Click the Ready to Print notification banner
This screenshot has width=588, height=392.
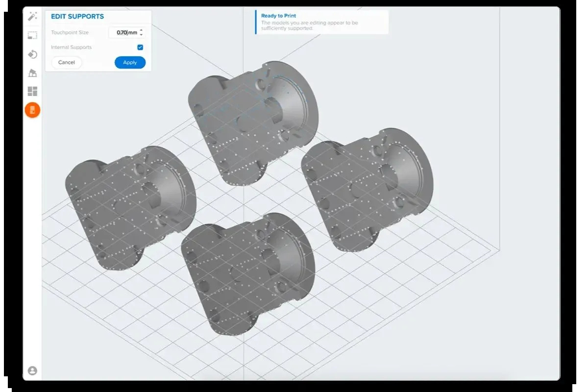coord(321,23)
